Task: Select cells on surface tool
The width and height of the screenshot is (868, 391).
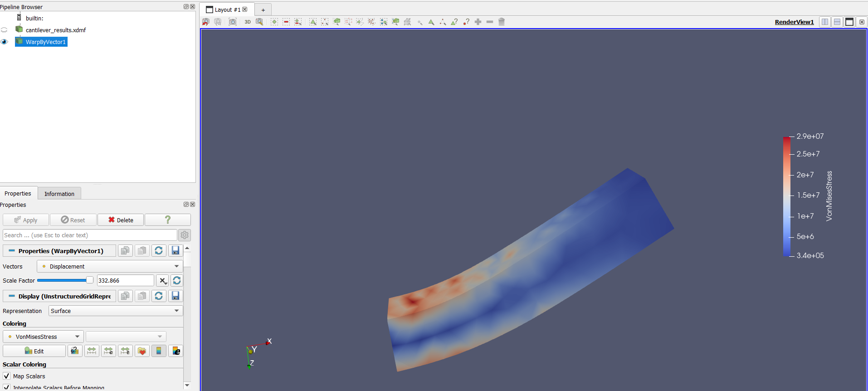Action: [x=313, y=22]
